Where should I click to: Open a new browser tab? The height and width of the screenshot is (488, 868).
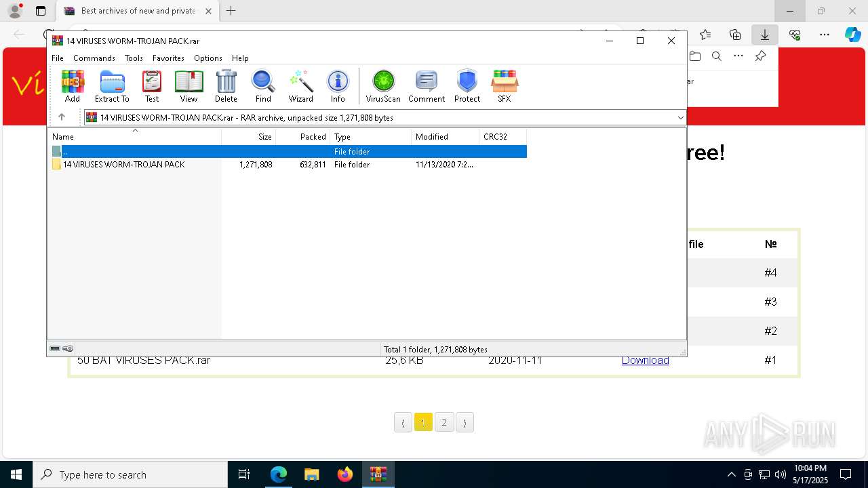pos(231,11)
